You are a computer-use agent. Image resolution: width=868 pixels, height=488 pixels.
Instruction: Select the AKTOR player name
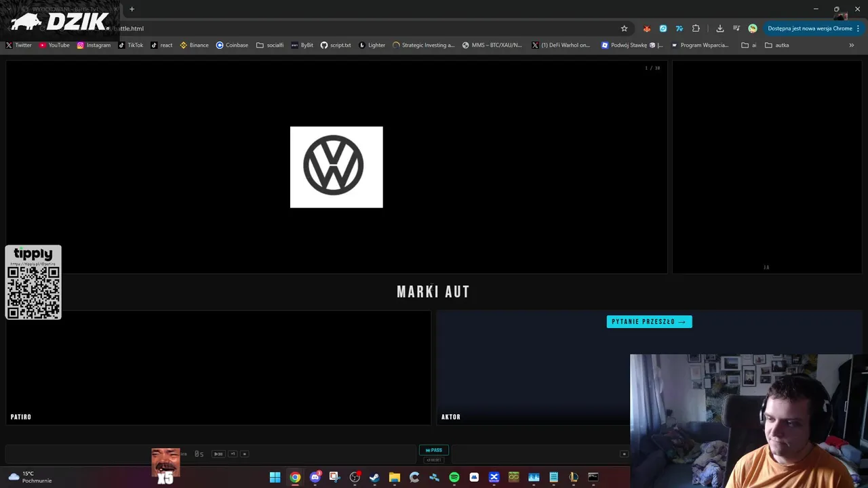point(451,417)
